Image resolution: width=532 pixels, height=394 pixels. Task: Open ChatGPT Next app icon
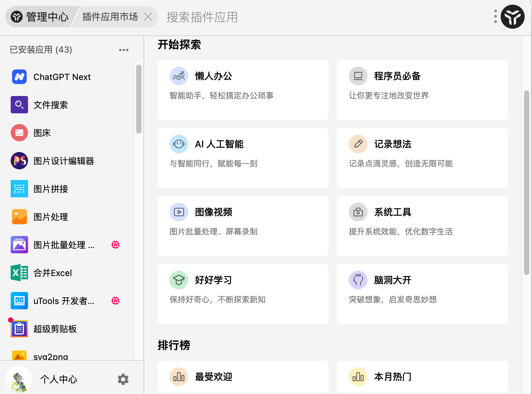19,77
